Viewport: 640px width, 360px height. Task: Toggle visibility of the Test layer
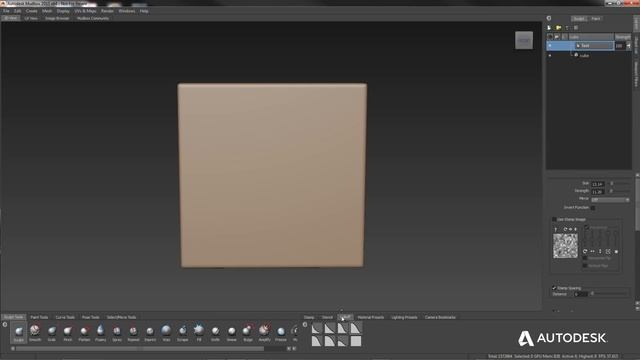[x=550, y=46]
